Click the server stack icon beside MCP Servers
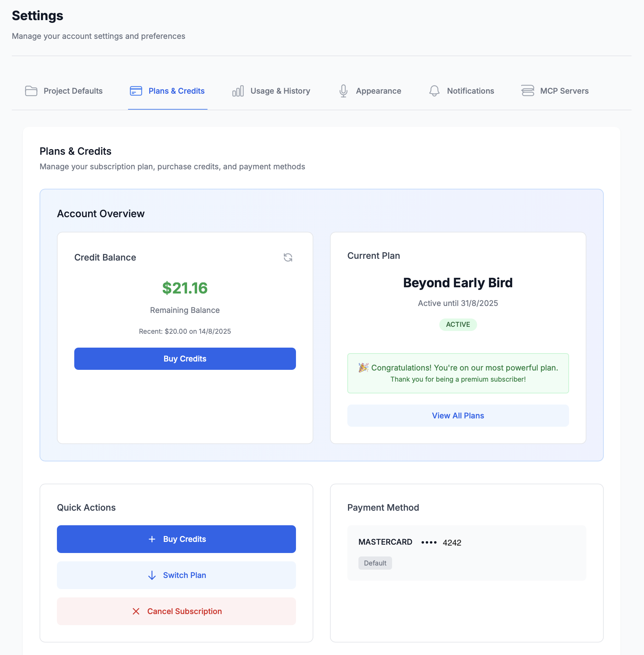The height and width of the screenshot is (655, 644). (527, 91)
